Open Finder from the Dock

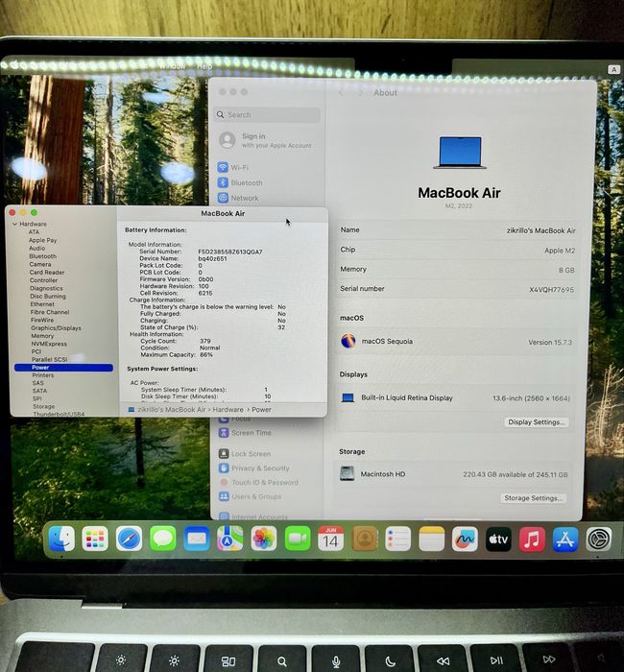[61, 539]
